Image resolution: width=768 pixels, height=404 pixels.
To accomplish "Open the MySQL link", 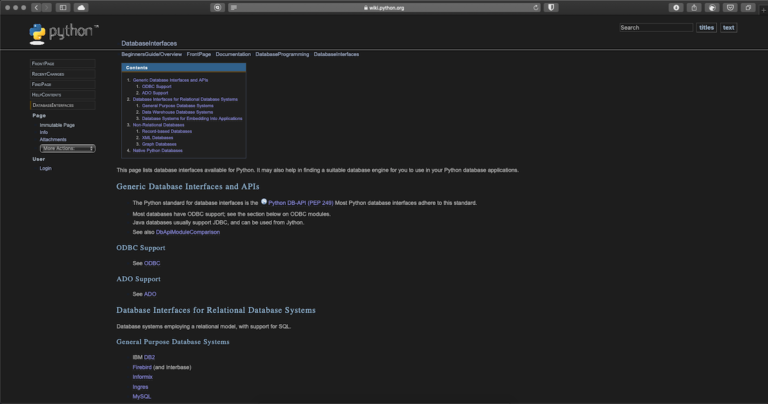I will pos(142,396).
